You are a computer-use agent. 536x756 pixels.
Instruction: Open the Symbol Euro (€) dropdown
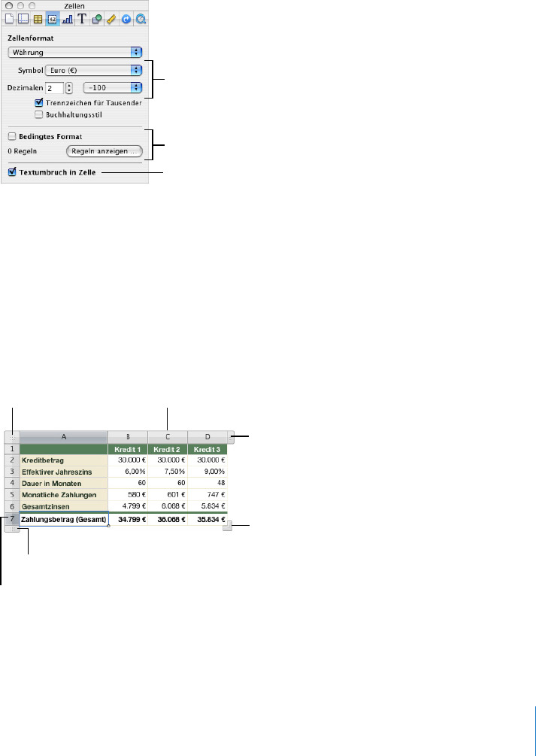click(x=93, y=70)
